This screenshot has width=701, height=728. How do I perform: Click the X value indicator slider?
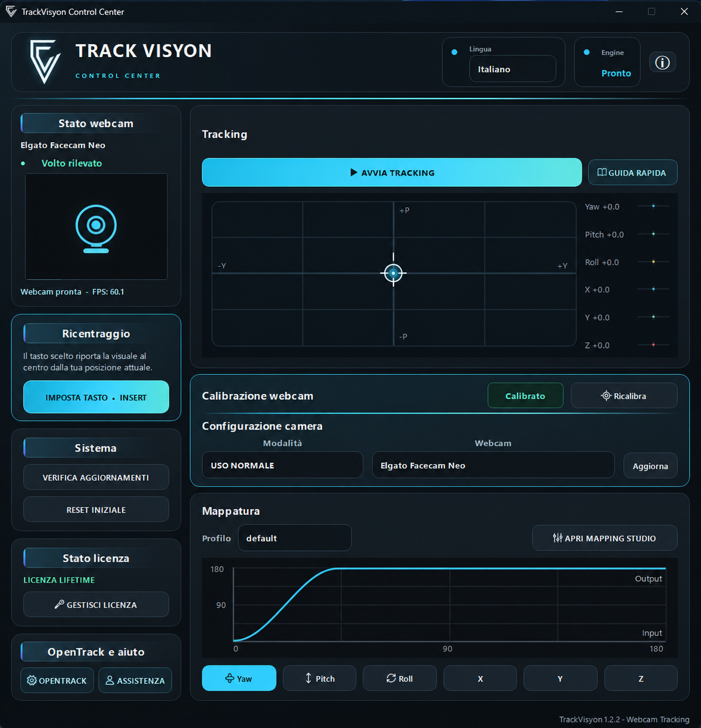pos(653,289)
